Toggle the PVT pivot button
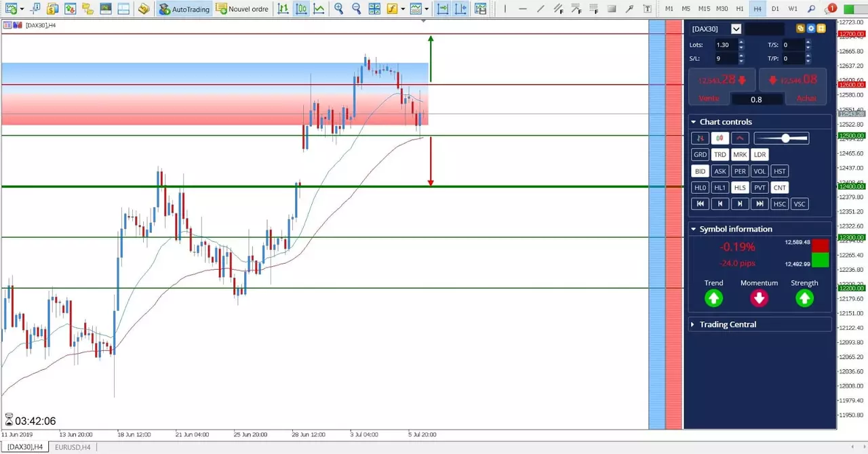Image resolution: width=868 pixels, height=454 pixels. [759, 188]
